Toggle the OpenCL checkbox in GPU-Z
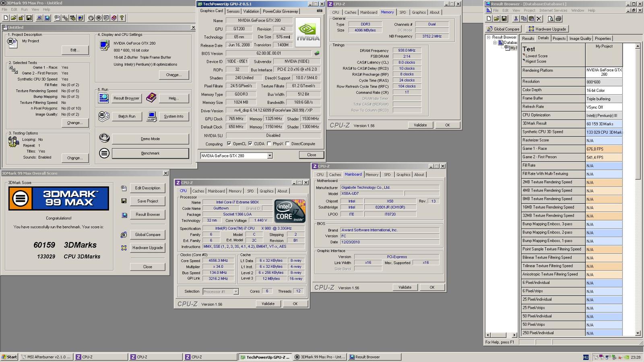Viewport: 644px width, 362px height. pos(229,144)
